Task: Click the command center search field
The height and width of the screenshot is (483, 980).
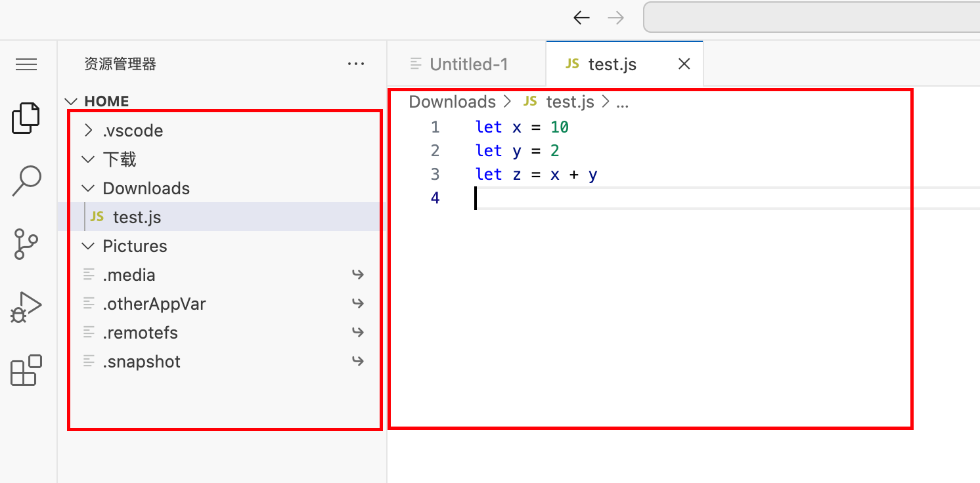Action: (x=812, y=17)
